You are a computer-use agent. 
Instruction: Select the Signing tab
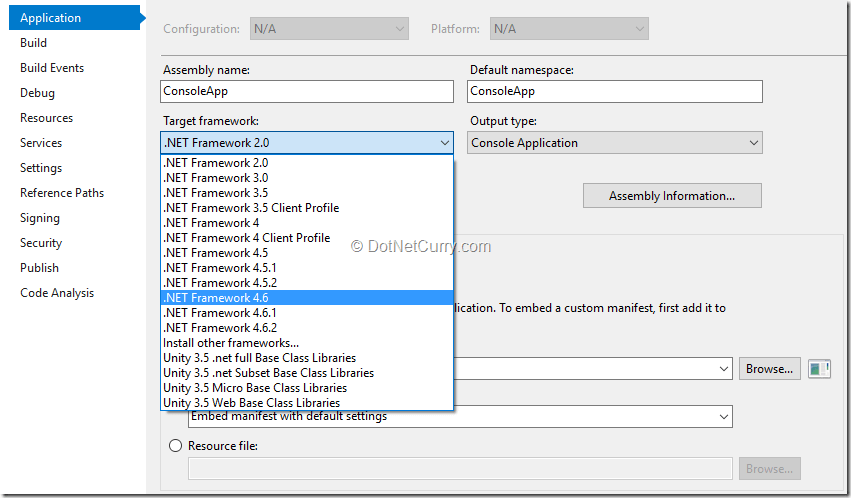[40, 218]
